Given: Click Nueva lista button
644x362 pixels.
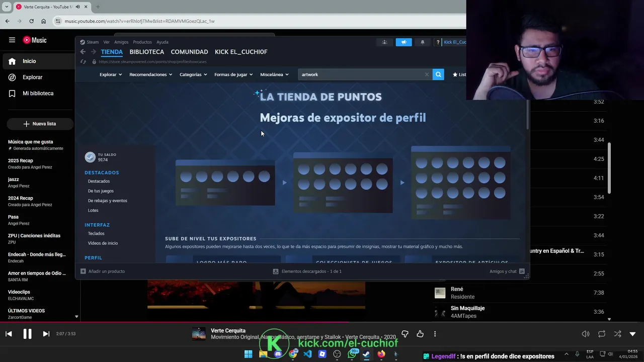Looking at the screenshot, I should coord(40,124).
